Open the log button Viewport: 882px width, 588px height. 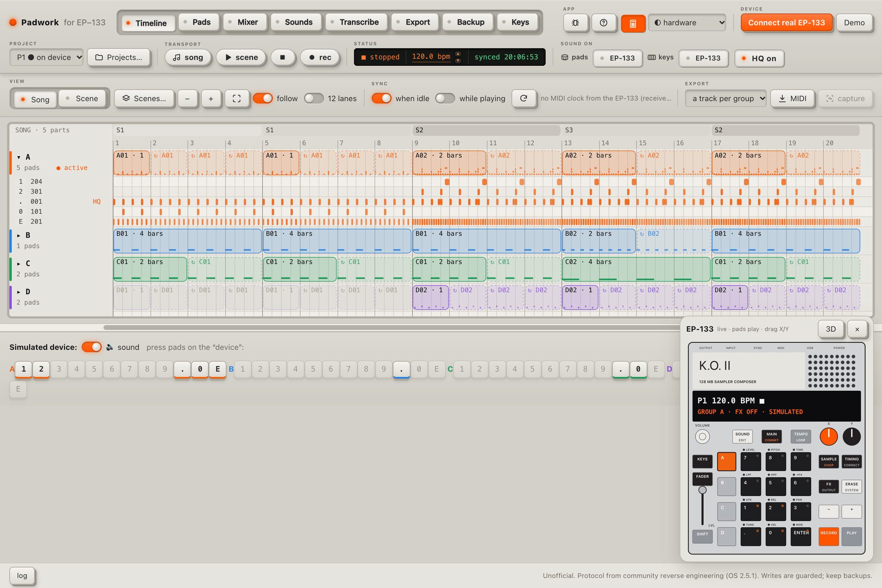click(22, 576)
